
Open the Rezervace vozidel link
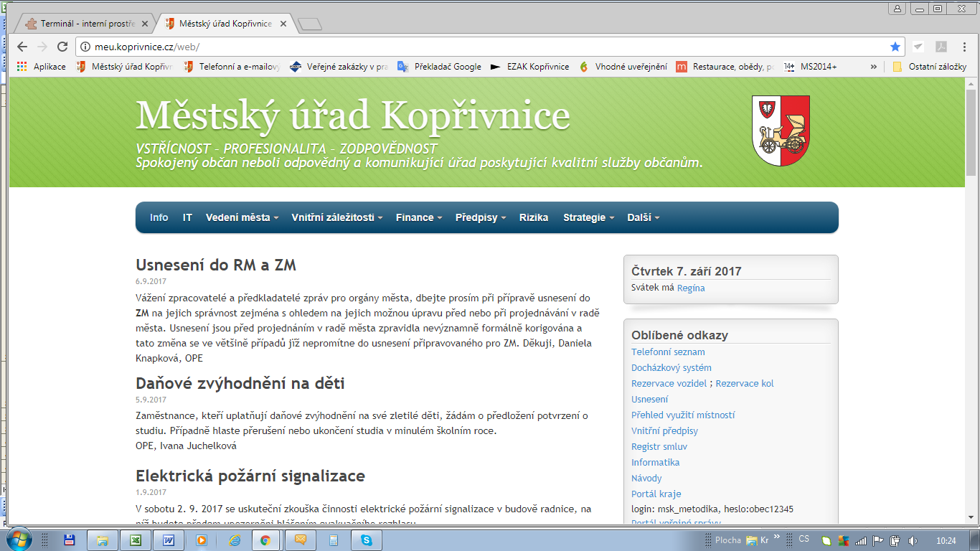point(669,384)
